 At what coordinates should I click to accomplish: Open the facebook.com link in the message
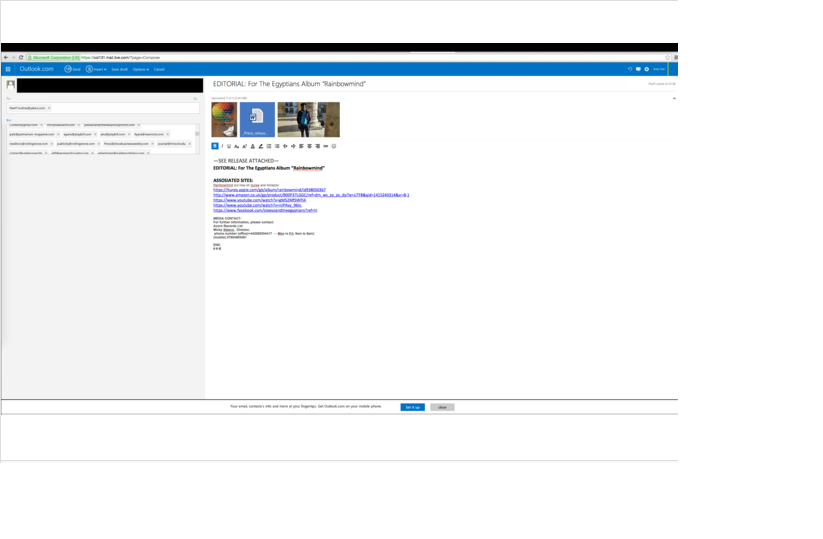265,210
